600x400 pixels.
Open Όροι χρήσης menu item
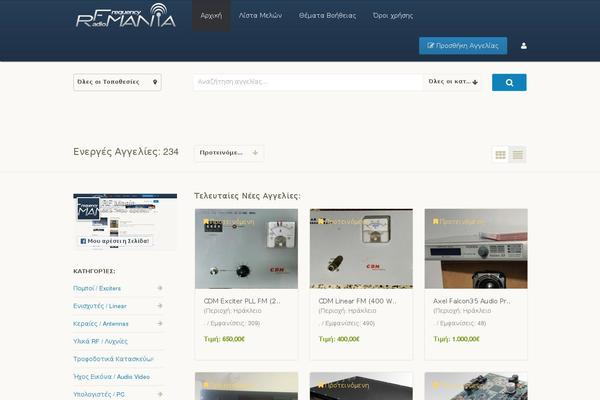click(393, 16)
